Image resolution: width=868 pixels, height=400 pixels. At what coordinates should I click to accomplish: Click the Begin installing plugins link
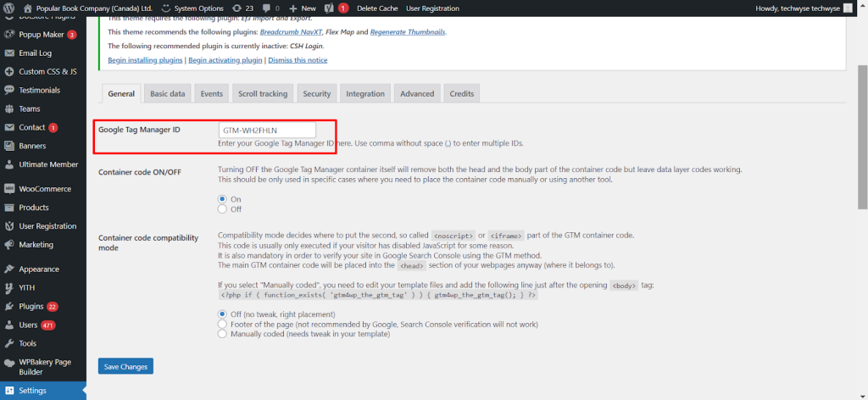pyautogui.click(x=145, y=60)
